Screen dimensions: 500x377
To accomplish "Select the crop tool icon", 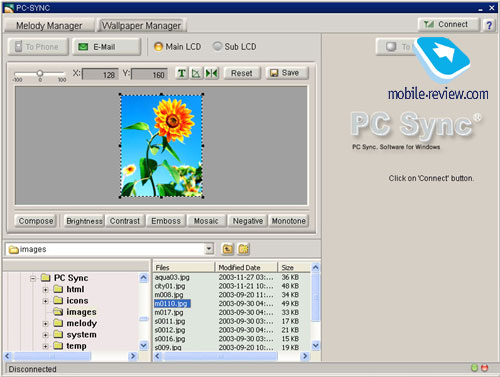I will pyautogui.click(x=196, y=73).
